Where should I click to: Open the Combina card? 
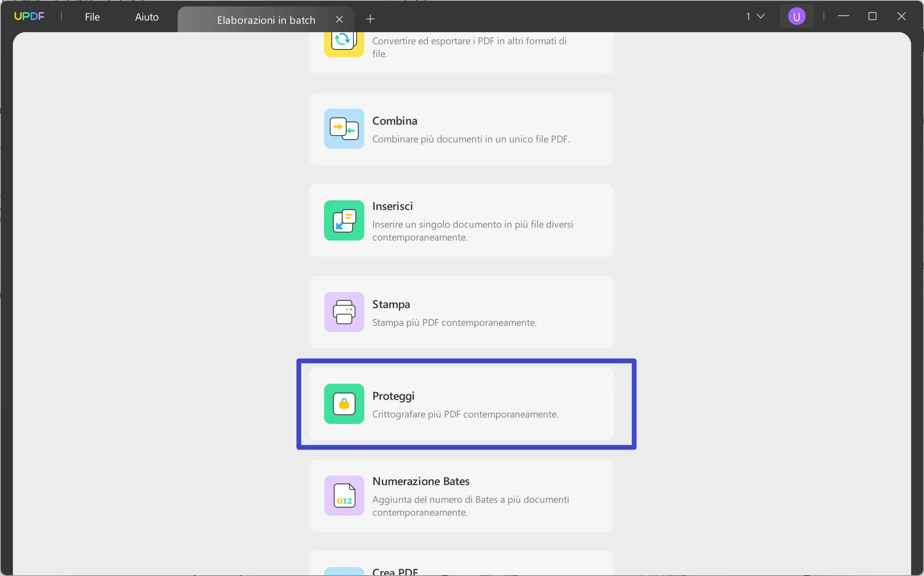tap(462, 129)
